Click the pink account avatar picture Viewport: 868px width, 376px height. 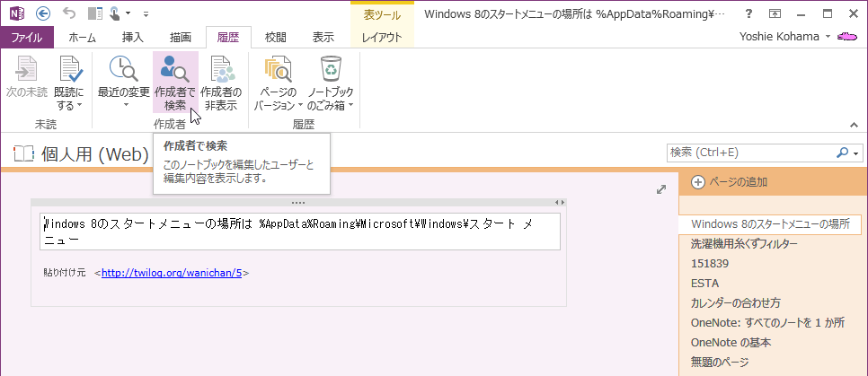pyautogui.click(x=847, y=37)
